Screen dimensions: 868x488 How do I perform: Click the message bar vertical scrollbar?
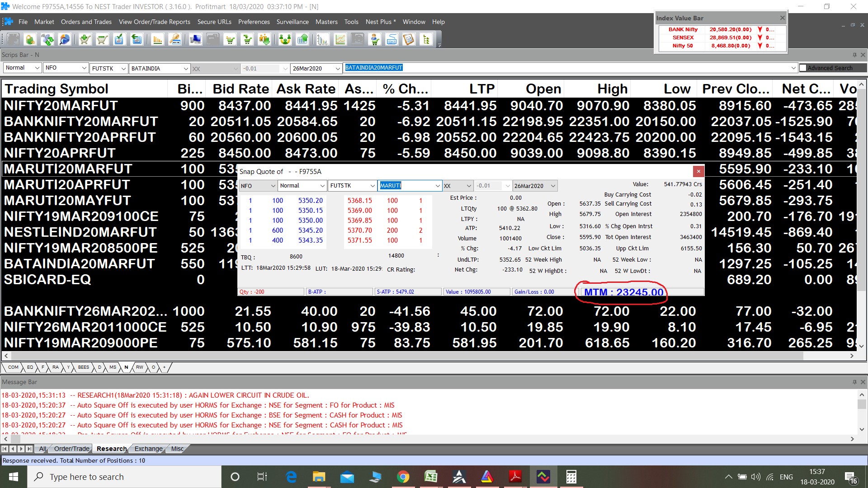tap(862, 404)
